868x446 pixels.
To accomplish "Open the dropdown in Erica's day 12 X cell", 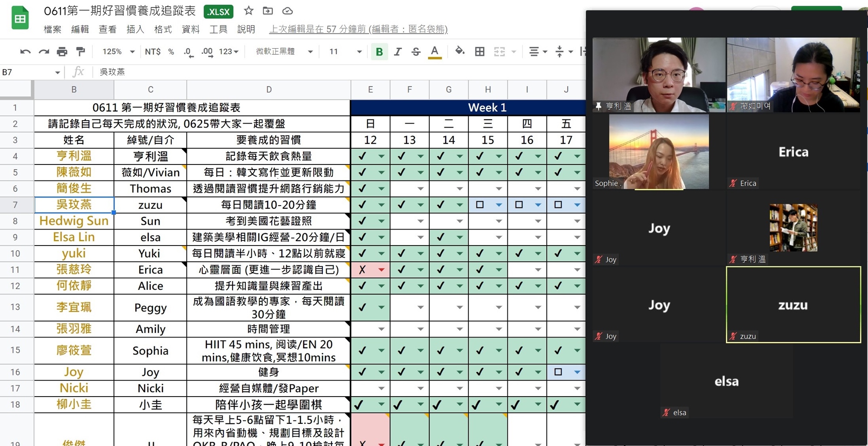I will (x=381, y=270).
